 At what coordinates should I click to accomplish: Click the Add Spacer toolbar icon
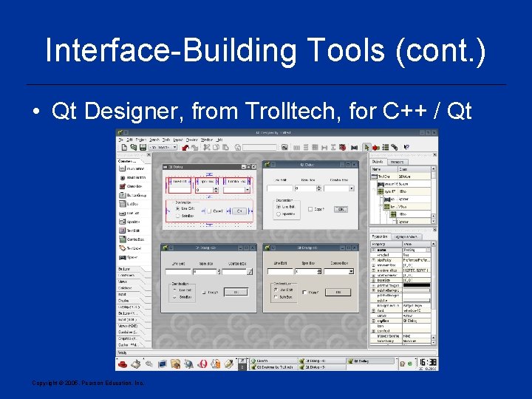pos(354,147)
